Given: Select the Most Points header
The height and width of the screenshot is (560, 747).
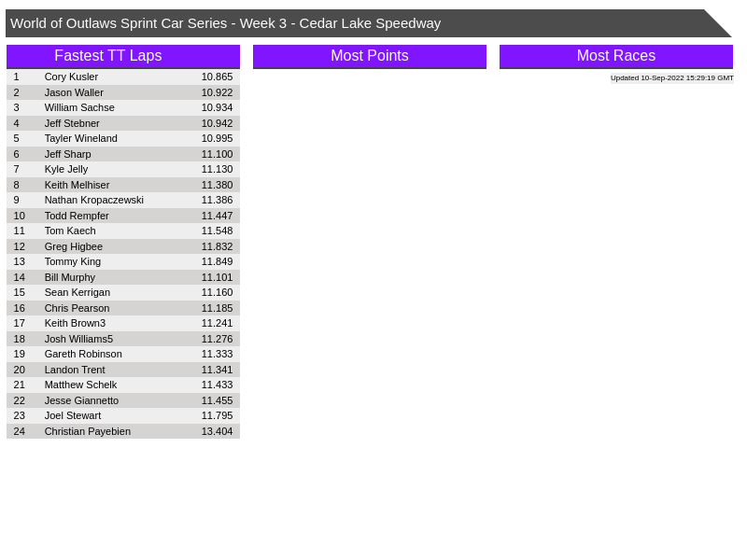Looking at the screenshot, I should (x=369, y=56).
